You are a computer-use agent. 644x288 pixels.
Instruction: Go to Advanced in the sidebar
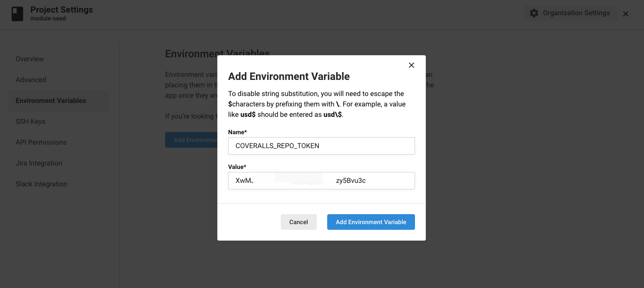tap(31, 80)
